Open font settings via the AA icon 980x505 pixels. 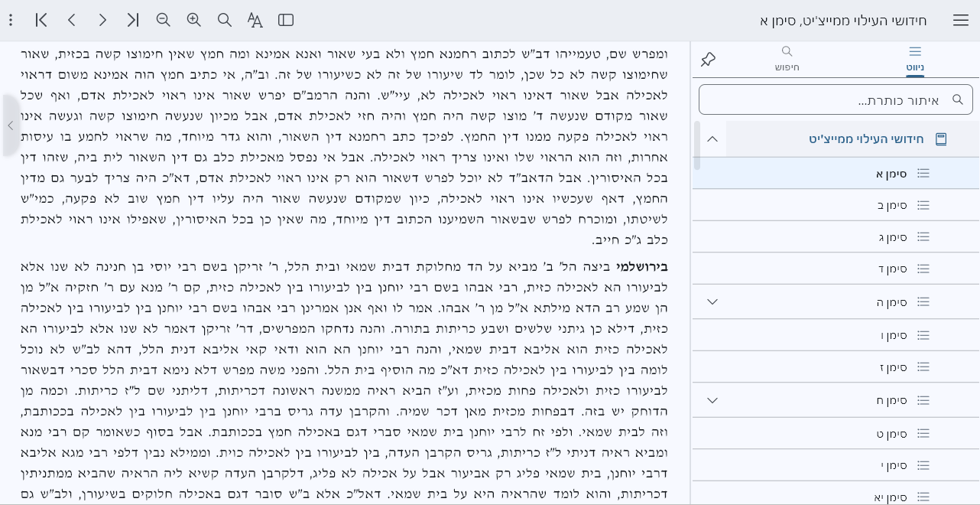click(255, 20)
